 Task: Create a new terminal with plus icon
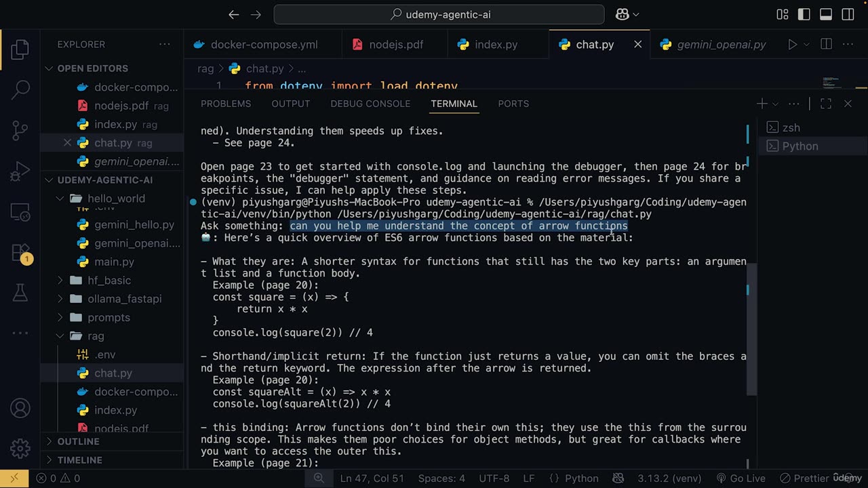tap(762, 104)
